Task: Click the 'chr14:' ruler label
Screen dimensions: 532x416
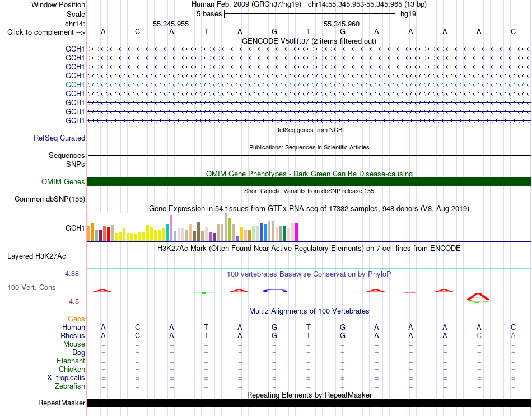Action: click(x=74, y=24)
